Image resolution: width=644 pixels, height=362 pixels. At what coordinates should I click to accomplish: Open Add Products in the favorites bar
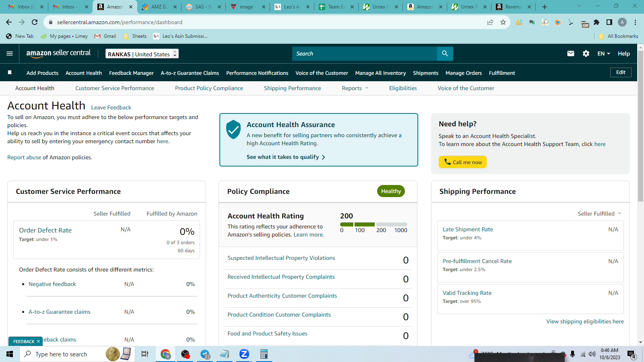click(x=42, y=73)
